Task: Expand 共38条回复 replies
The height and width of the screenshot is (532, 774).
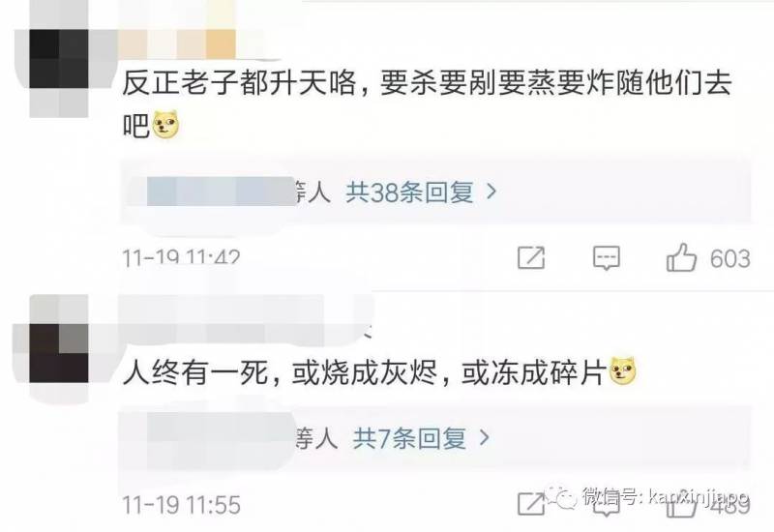Action: [409, 192]
